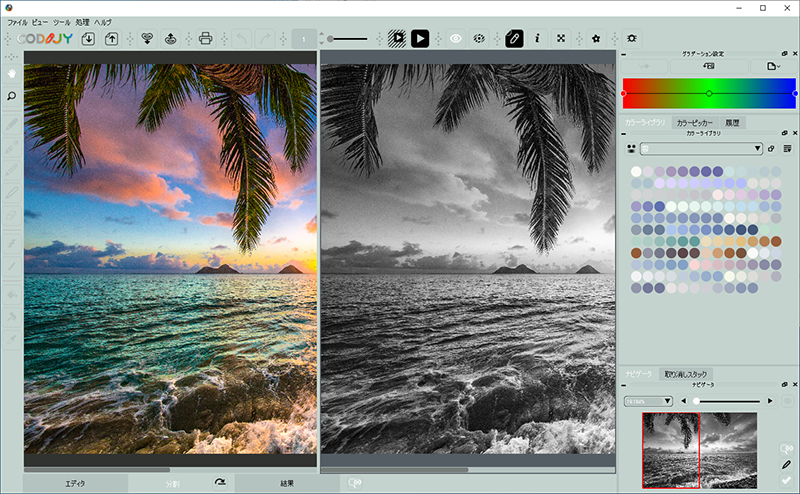Viewport: 800px width, 494px height.
Task: Open the image info (i) icon
Action: click(x=537, y=39)
